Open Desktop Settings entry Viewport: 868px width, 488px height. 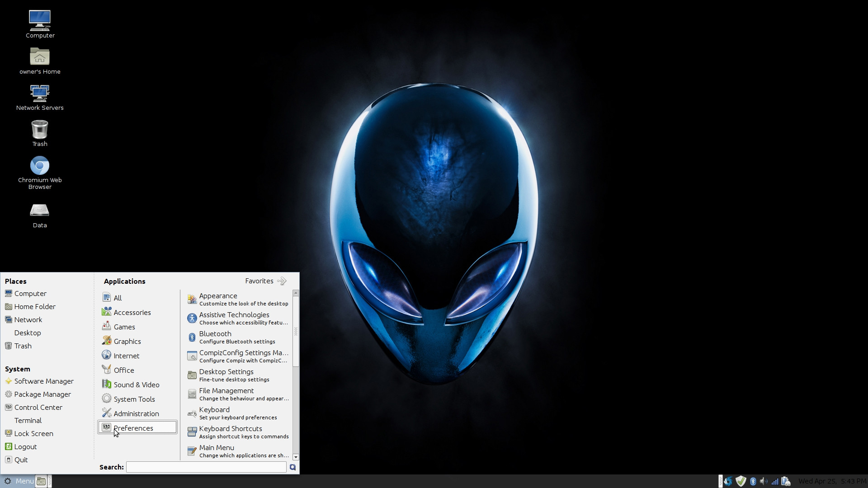tap(238, 375)
